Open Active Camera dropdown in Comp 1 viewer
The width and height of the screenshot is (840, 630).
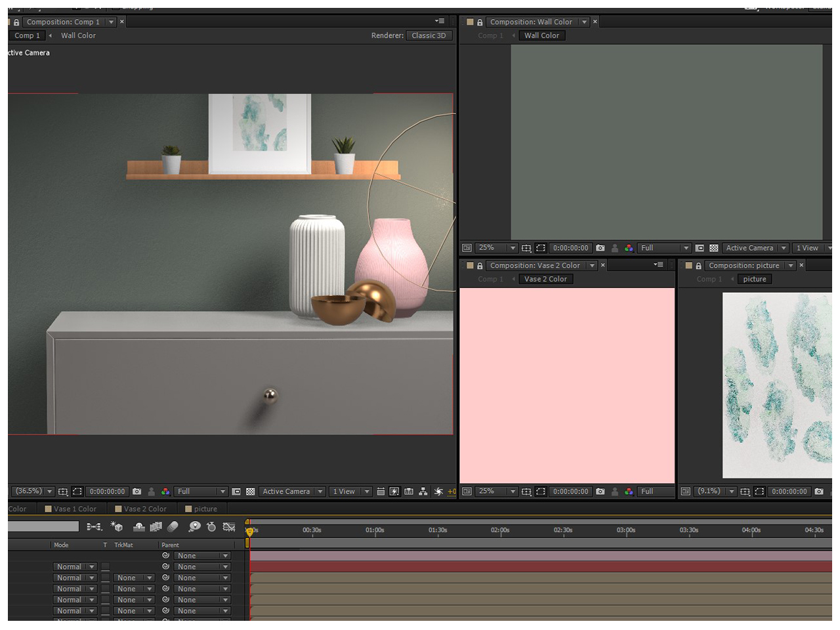(x=292, y=492)
